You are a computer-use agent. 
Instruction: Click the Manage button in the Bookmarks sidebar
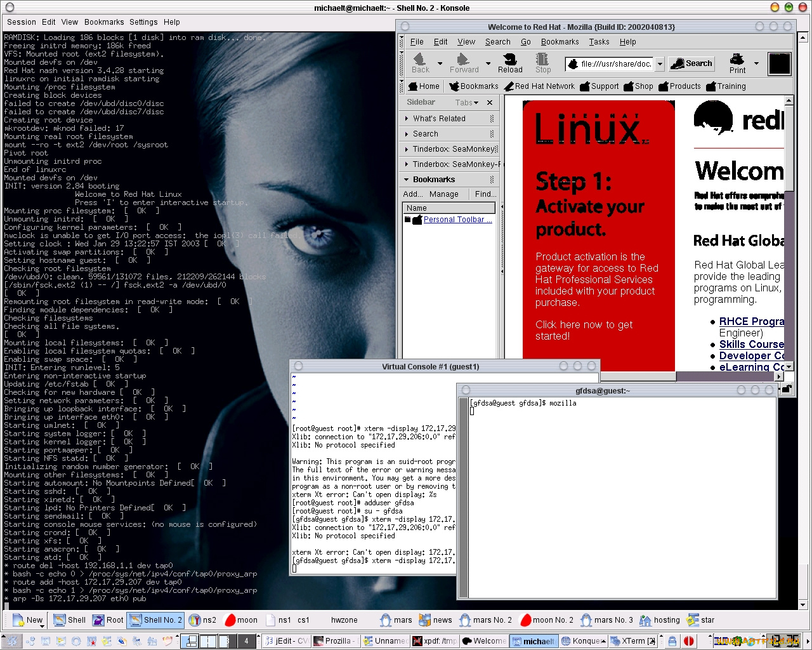444,194
